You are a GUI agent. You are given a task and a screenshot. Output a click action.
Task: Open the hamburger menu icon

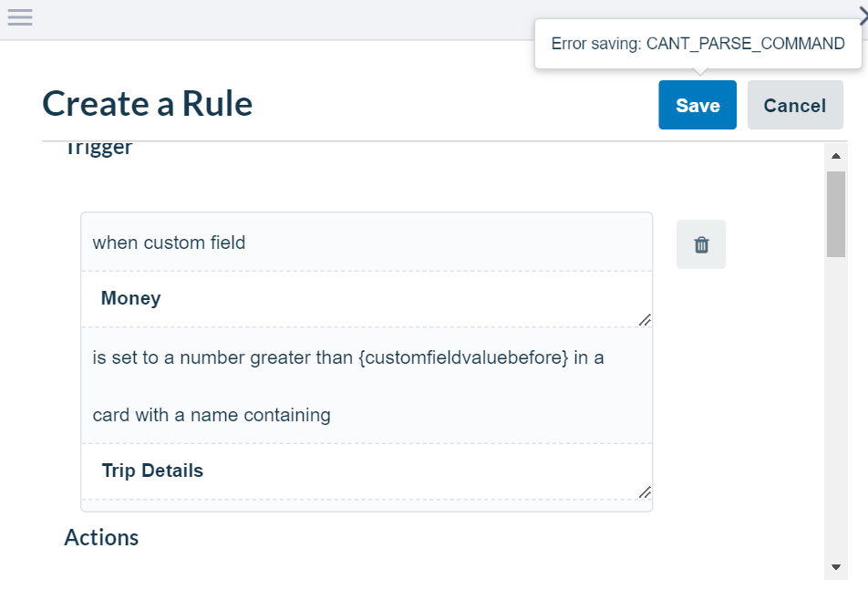tap(20, 17)
